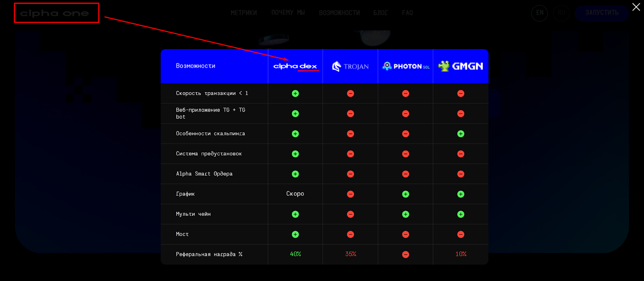Click GMGN red minus for Веб-приложение row

(x=461, y=114)
